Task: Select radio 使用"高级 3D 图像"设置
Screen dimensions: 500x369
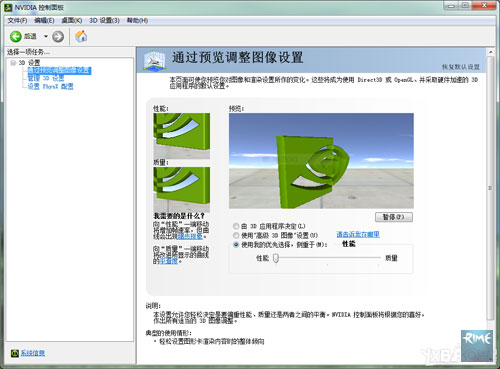Action: [x=236, y=236]
